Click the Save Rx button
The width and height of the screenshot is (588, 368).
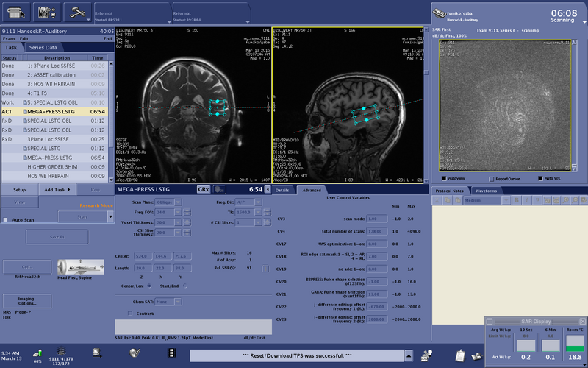[x=57, y=237]
